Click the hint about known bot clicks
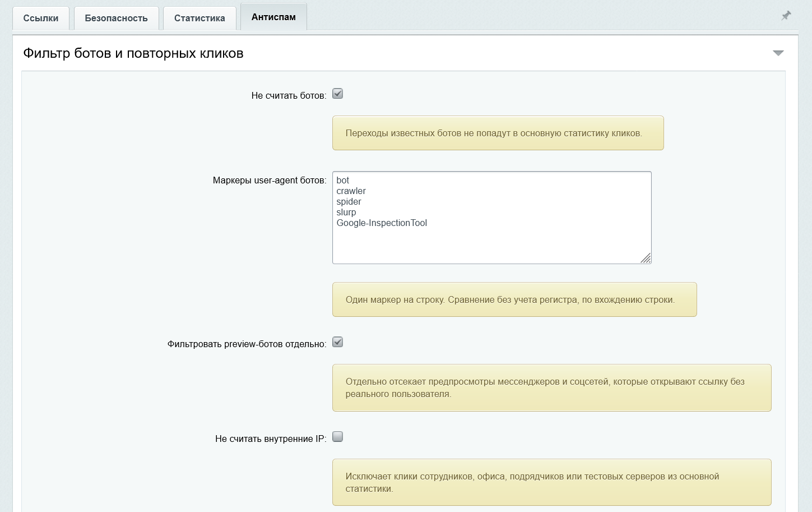Image resolution: width=812 pixels, height=512 pixels. click(498, 133)
